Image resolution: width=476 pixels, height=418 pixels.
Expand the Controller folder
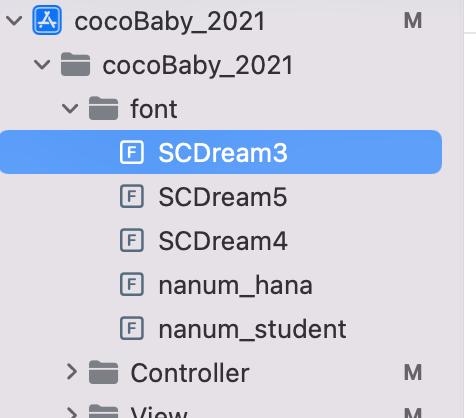pos(72,372)
